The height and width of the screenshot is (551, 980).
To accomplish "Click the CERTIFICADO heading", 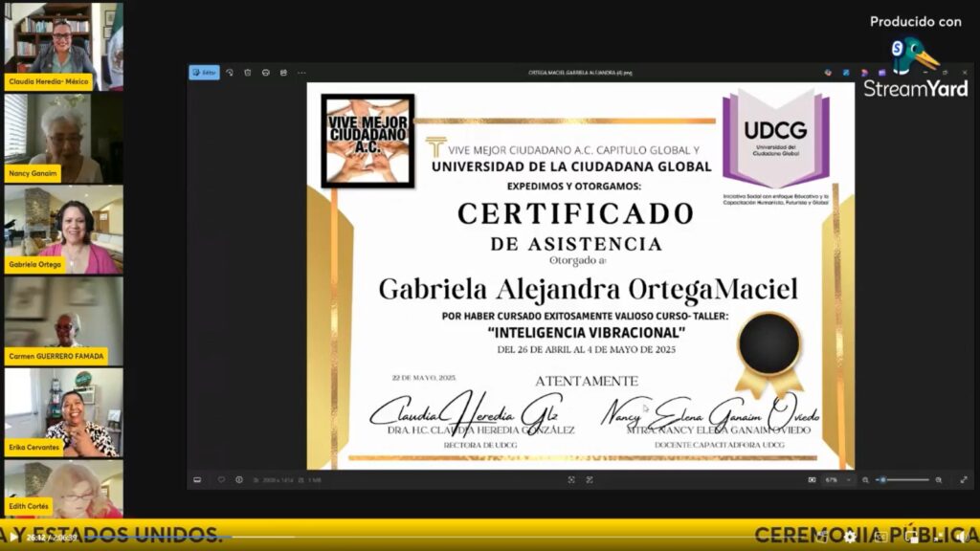I will click(575, 213).
